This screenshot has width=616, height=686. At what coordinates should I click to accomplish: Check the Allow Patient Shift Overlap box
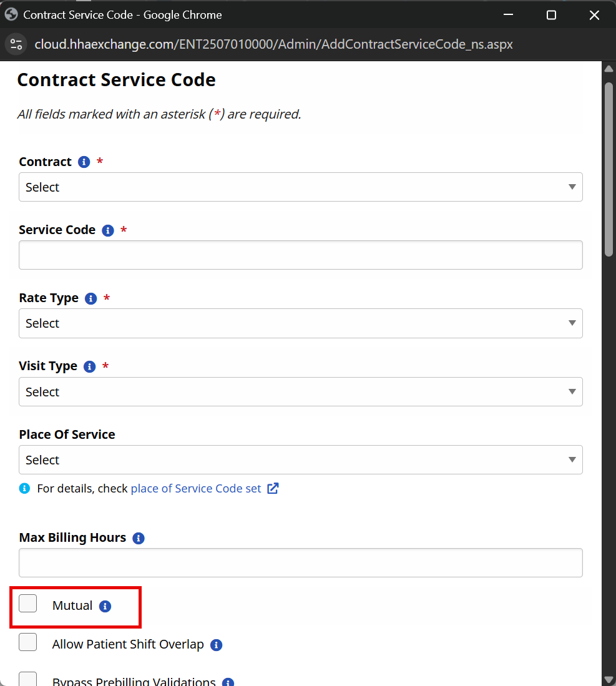28,642
